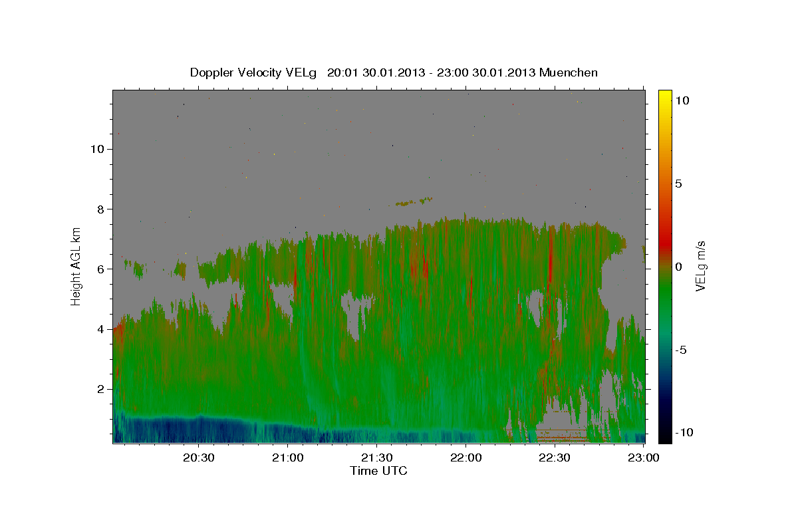798x532 pixels.
Task: Click the end date '23:00 30.01.2013' in title
Action: coord(485,72)
